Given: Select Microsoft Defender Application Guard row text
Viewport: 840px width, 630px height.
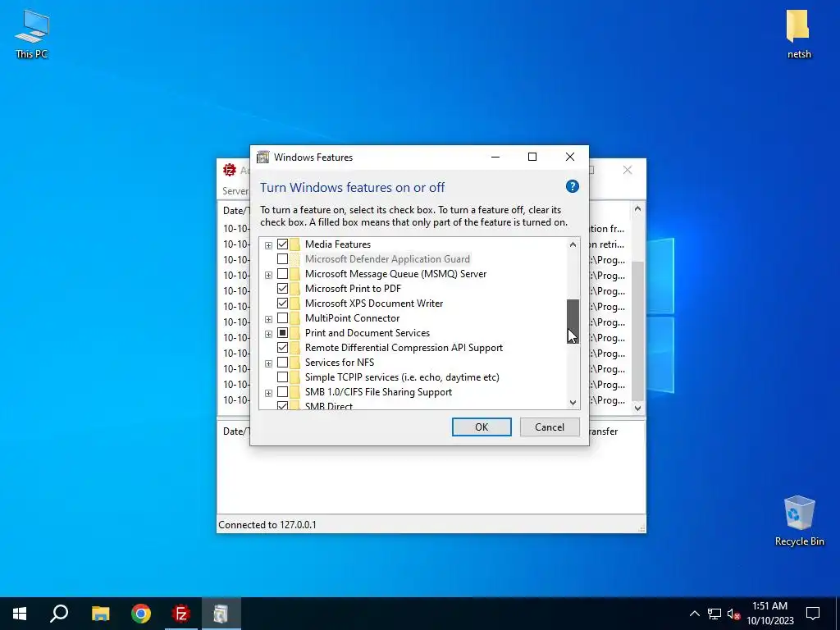Looking at the screenshot, I should pos(387,258).
